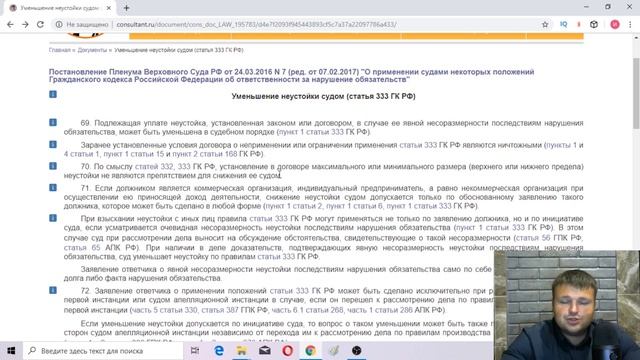Open the "Главная" breadcrumb link
Viewport: 640px width, 360px height.
[60, 50]
